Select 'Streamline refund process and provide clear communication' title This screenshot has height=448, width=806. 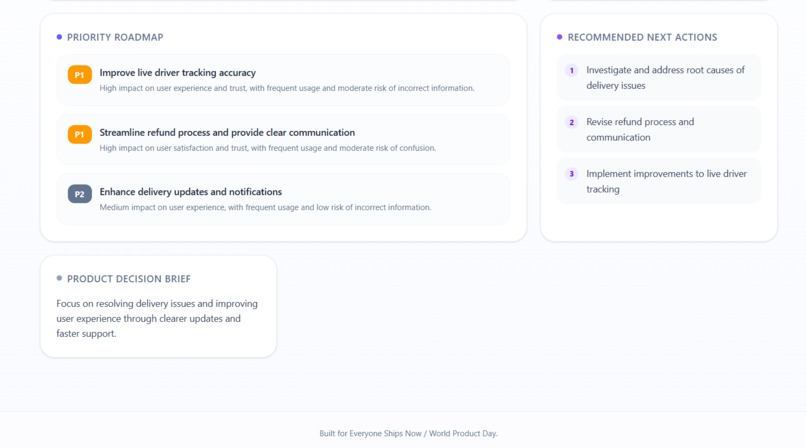(x=227, y=132)
